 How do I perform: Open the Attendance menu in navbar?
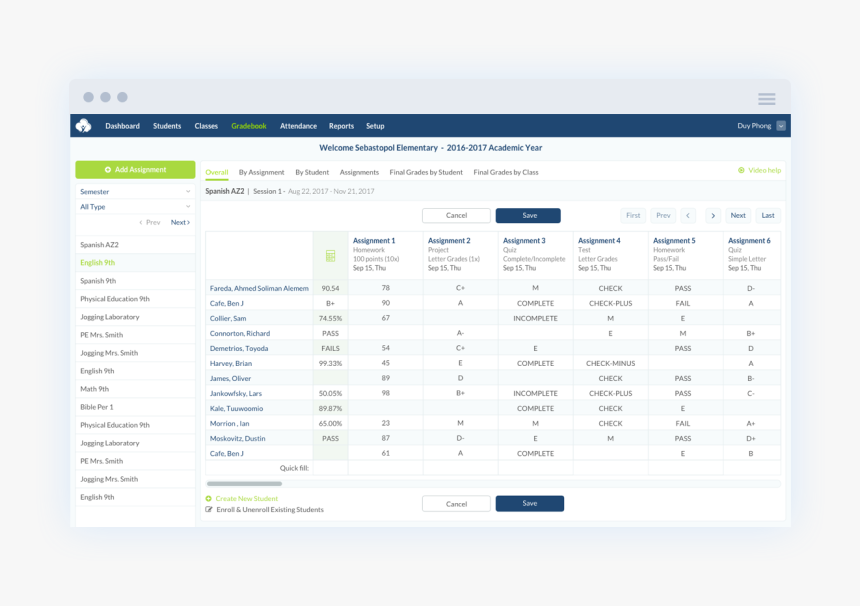click(x=298, y=126)
